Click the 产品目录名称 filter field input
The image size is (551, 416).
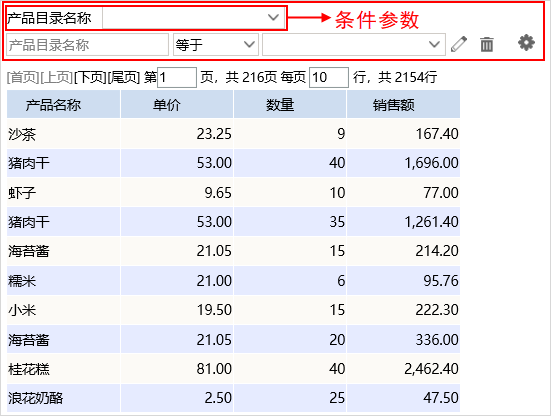click(87, 45)
